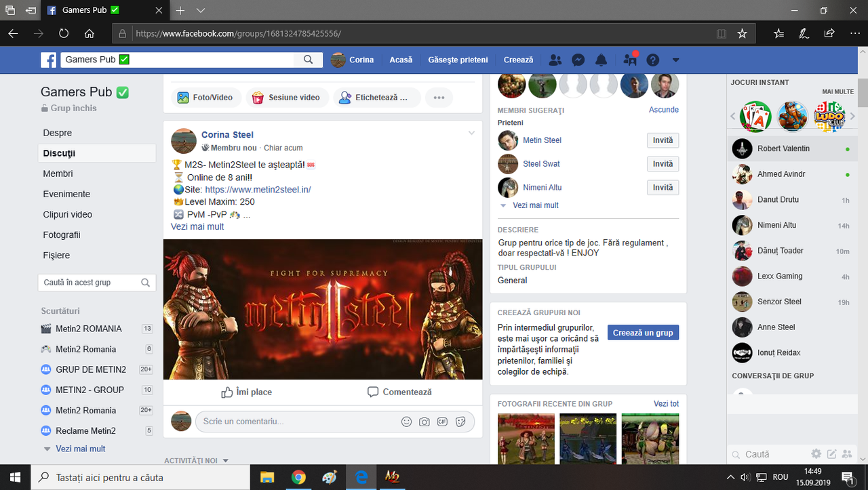This screenshot has width=868, height=490.
Task: Open the Metin2Steel post banner image
Action: pyautogui.click(x=323, y=310)
